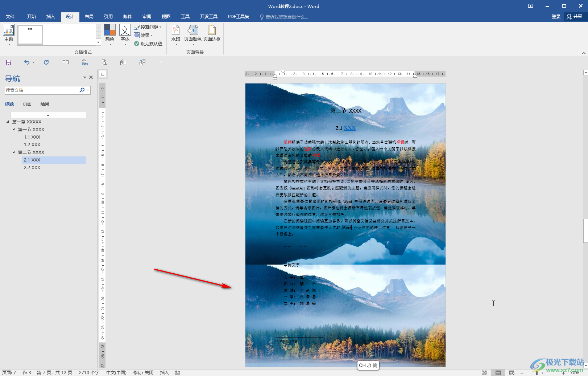Open the 主题 themes gallery
The width and height of the screenshot is (588, 376).
pyautogui.click(x=9, y=35)
